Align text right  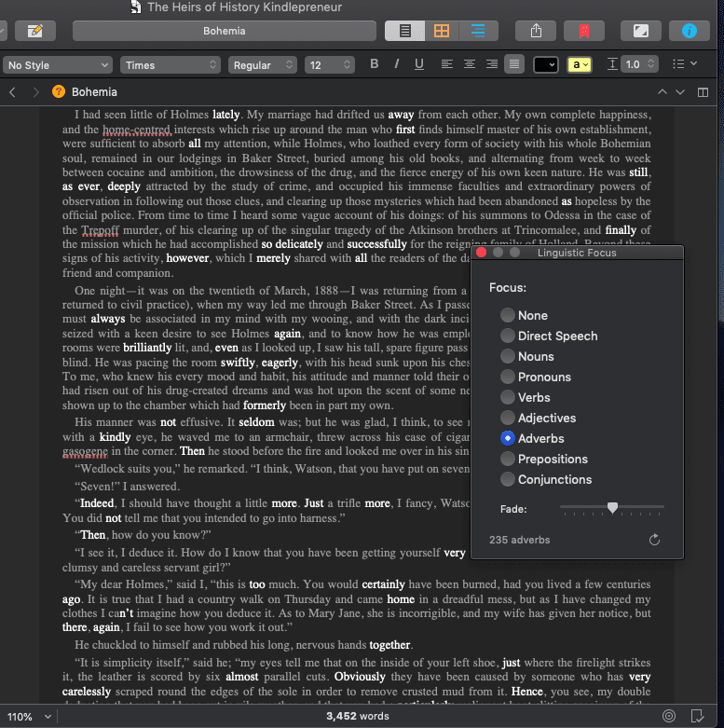(491, 64)
